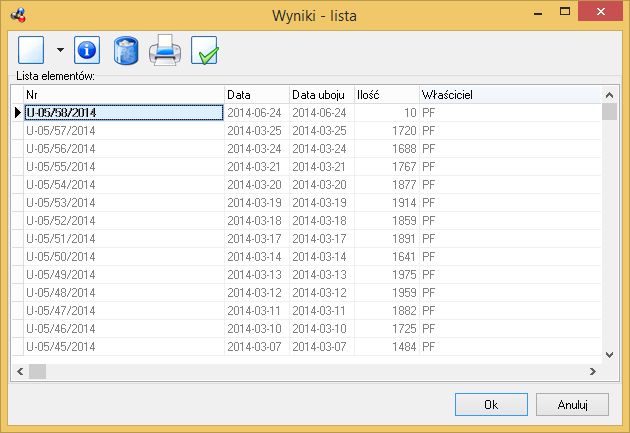Click the app icon in the title bar

pyautogui.click(x=18, y=15)
